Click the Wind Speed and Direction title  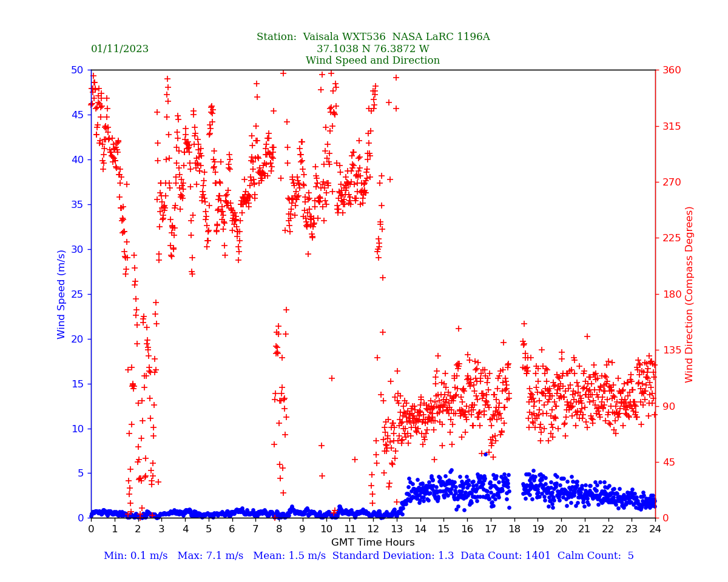(372, 61)
